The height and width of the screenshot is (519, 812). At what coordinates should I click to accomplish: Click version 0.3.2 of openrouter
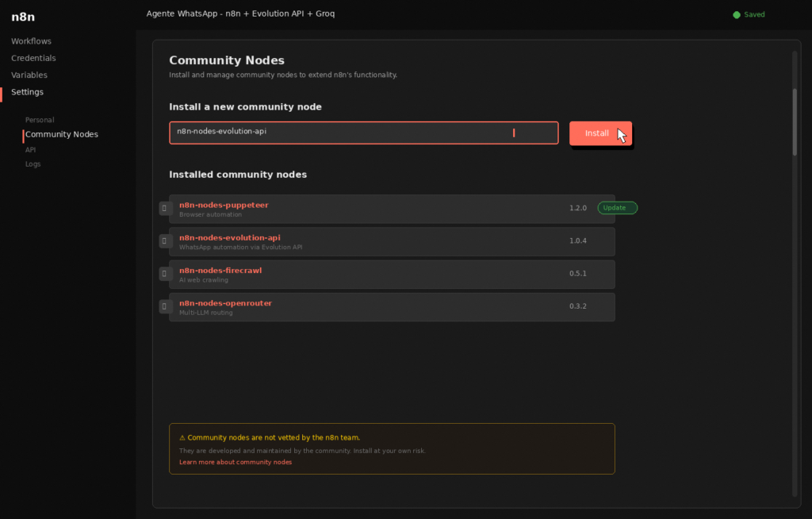tap(578, 306)
